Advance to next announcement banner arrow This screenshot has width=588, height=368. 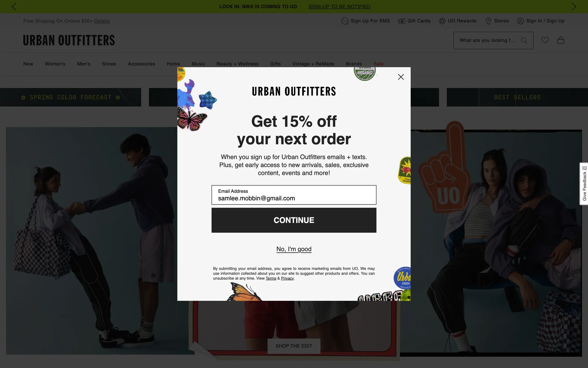tap(574, 6)
